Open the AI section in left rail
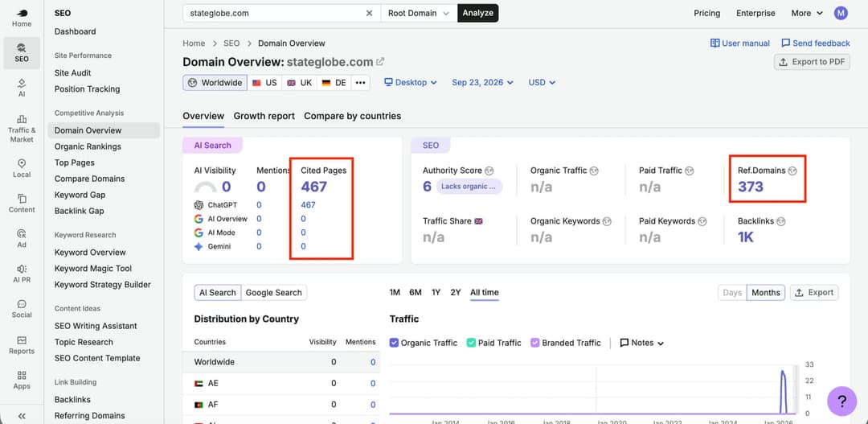Image resolution: width=868 pixels, height=424 pixels. [x=22, y=88]
